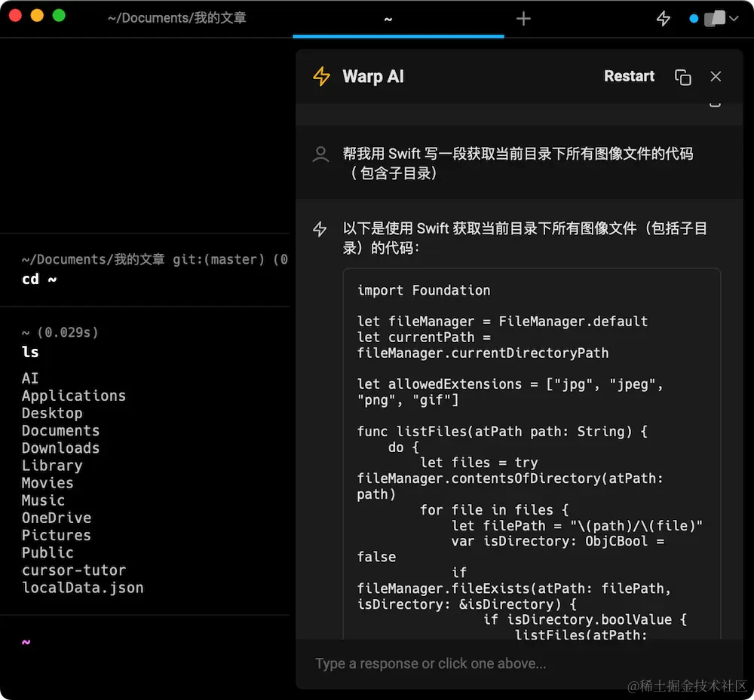This screenshot has width=754, height=700.
Task: Restart the Warp AI conversation
Action: tap(629, 76)
